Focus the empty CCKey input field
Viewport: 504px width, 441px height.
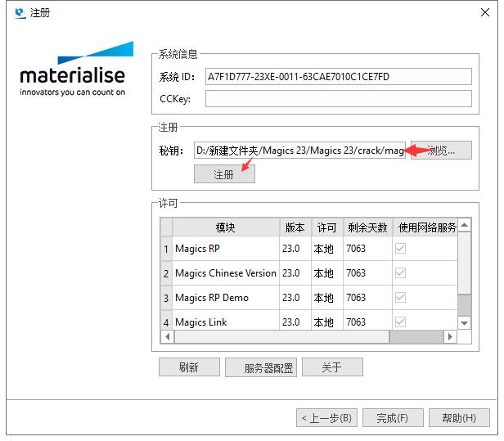tap(339, 98)
